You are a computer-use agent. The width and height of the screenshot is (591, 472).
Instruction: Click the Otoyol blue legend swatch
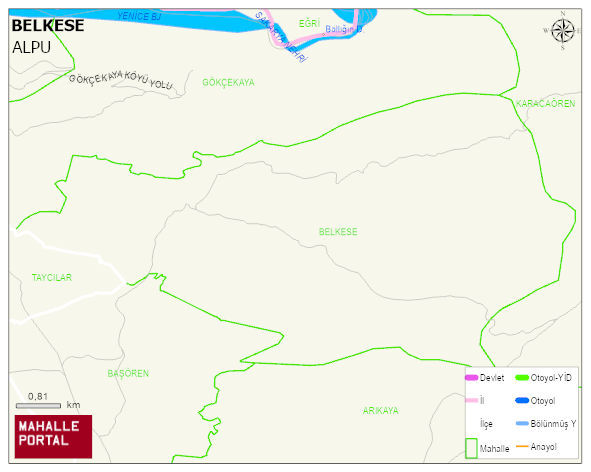click(x=522, y=400)
